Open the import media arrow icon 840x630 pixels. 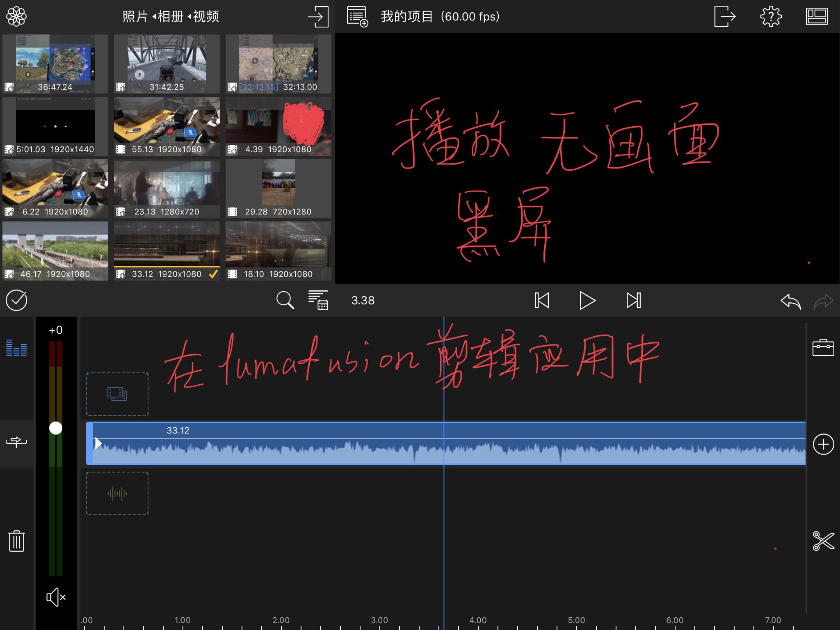coord(318,16)
